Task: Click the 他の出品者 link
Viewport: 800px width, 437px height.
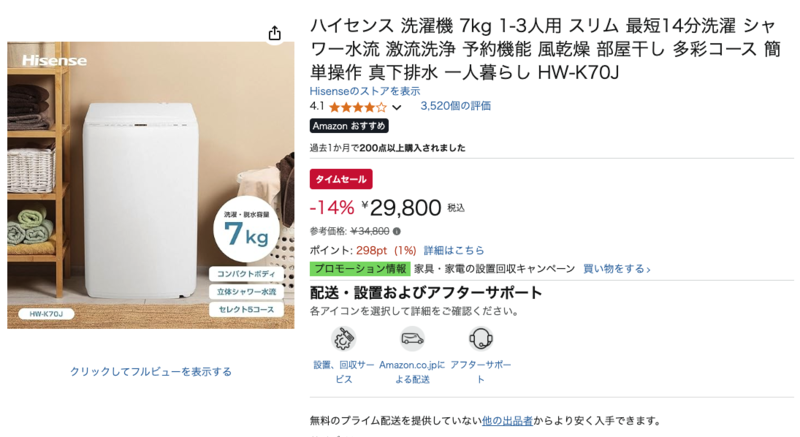Action: coord(507,421)
